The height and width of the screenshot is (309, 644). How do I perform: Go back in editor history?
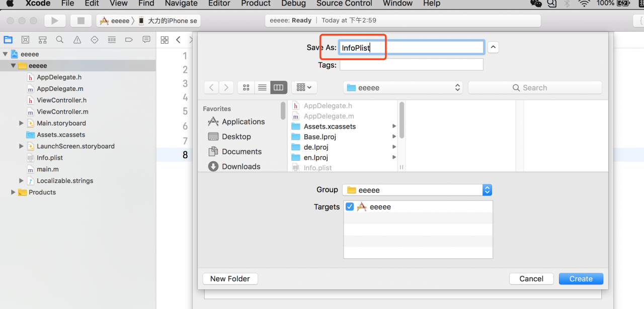point(178,40)
